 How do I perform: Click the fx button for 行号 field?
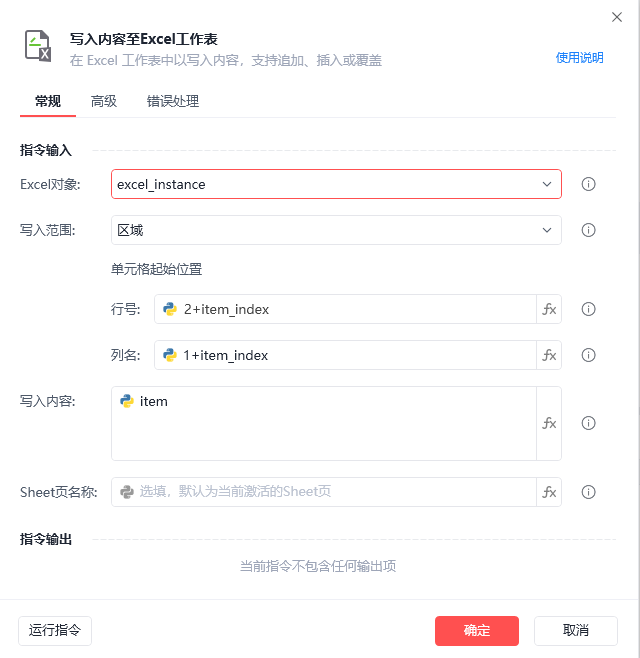549,309
